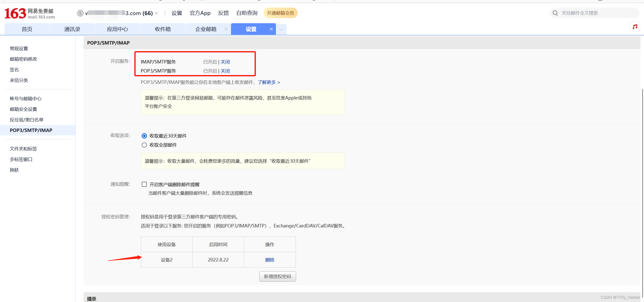Click the red music note icon

click(x=635, y=26)
